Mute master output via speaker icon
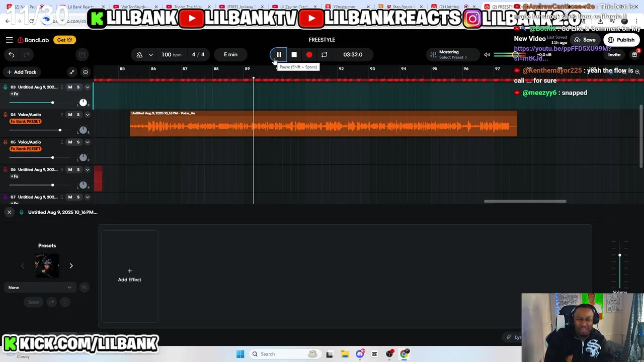644x362 pixels. click(x=487, y=54)
